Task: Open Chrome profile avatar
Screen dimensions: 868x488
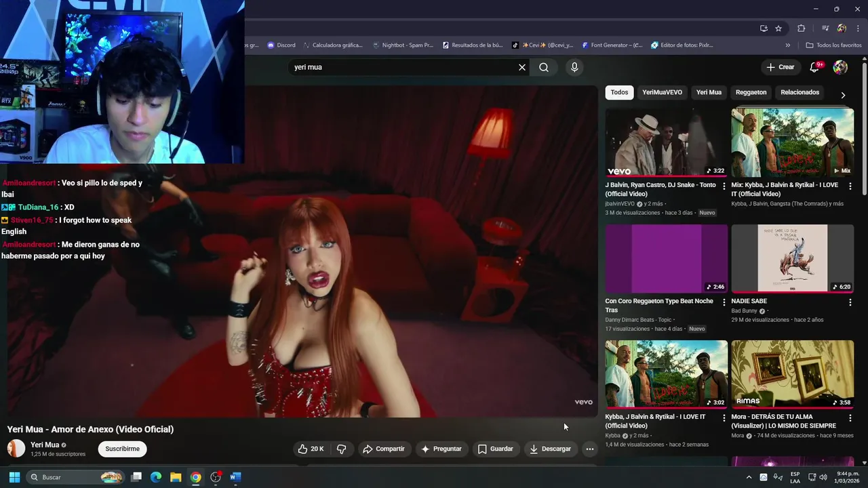Action: (842, 28)
